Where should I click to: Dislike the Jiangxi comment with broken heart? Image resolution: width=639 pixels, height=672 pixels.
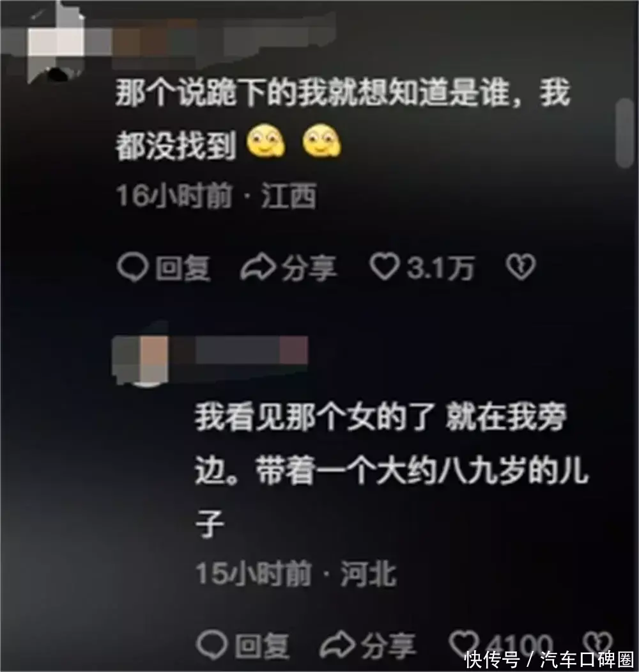(520, 267)
